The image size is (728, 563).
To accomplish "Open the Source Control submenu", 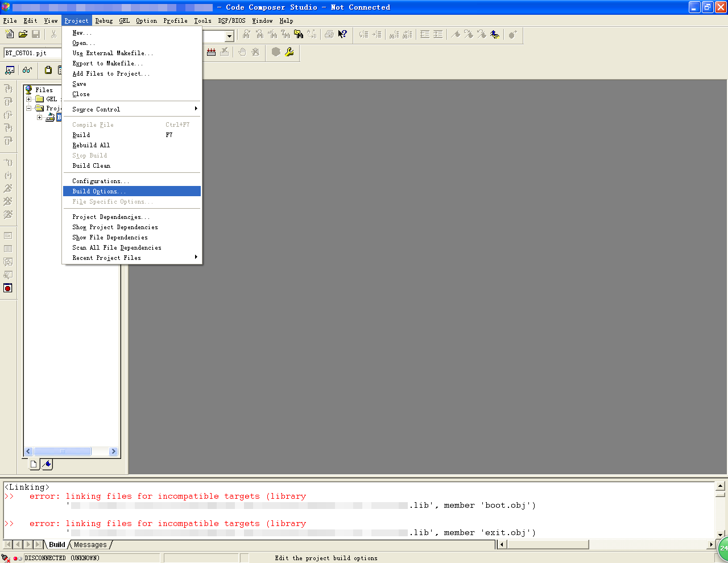I will click(x=132, y=109).
